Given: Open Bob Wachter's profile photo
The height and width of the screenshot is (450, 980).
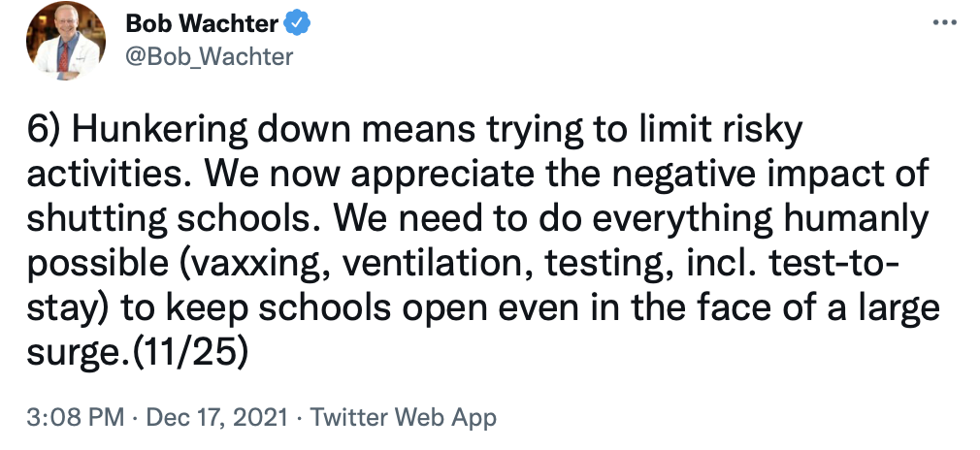Looking at the screenshot, I should click(66, 41).
